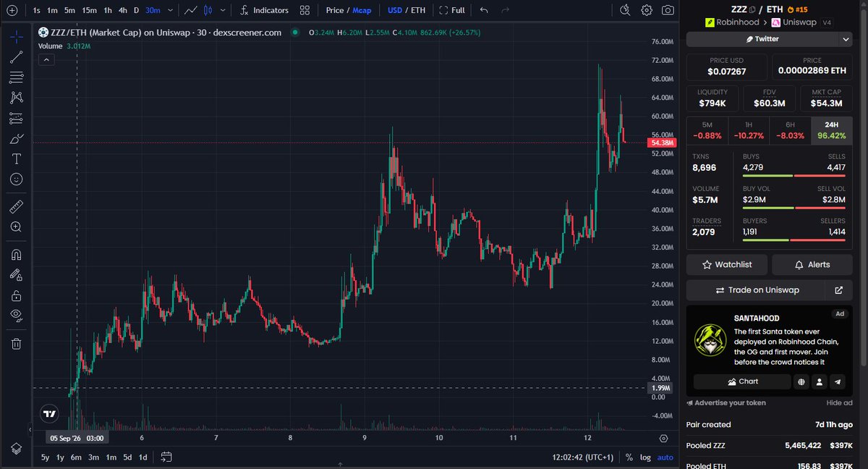Open chart settings gear
Image resolution: width=868 pixels, height=469 pixels.
pyautogui.click(x=647, y=10)
